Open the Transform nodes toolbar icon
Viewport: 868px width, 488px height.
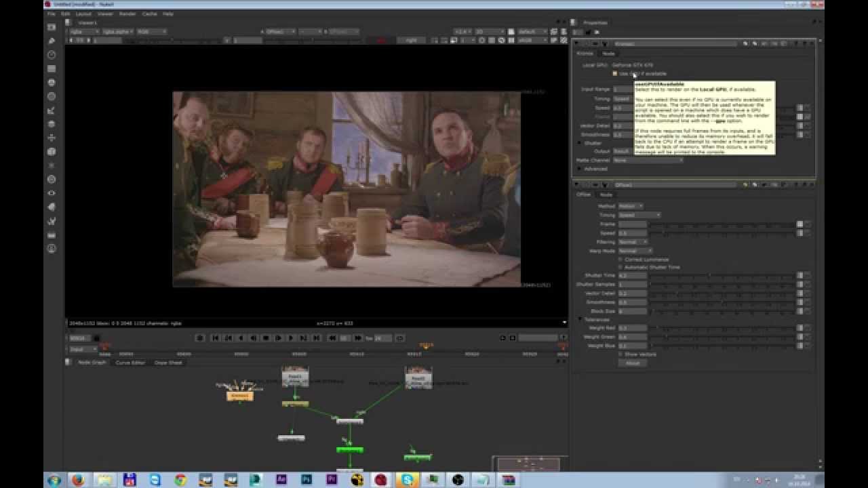[52, 138]
